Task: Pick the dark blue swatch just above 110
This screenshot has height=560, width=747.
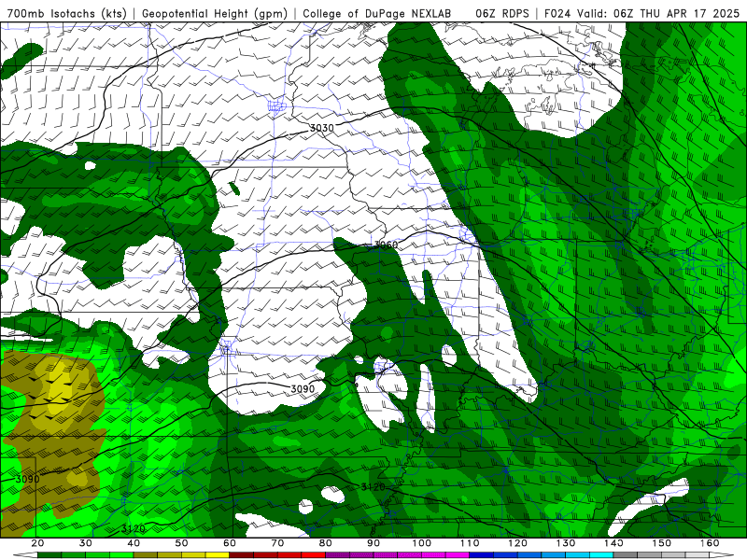Action: click(x=481, y=555)
